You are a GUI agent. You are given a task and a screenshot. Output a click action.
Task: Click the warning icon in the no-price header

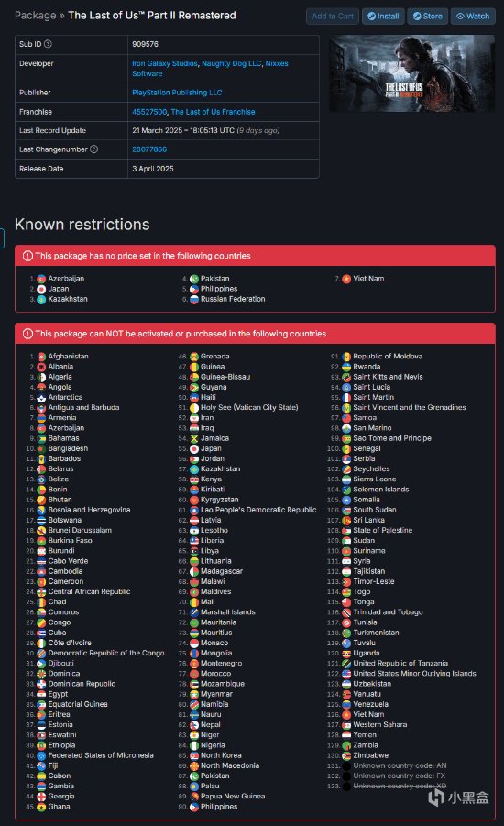coord(27,256)
